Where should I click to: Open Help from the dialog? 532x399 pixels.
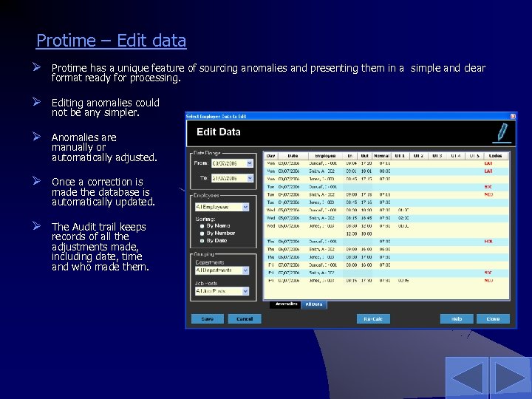(x=457, y=319)
